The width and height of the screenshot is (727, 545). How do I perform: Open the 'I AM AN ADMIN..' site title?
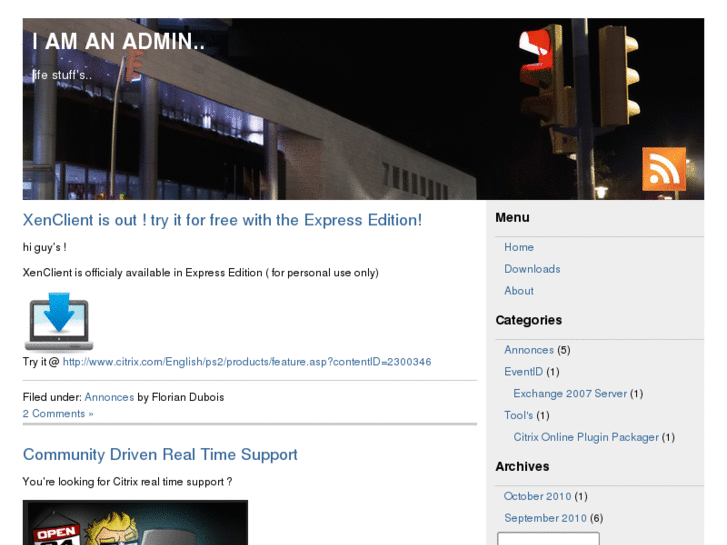pos(119,41)
